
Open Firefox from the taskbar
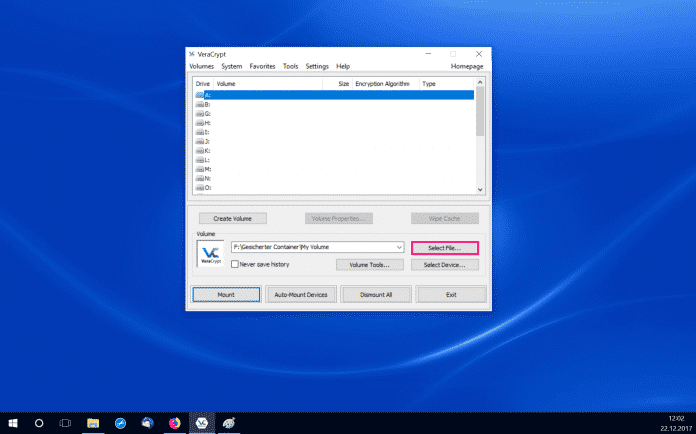(x=173, y=423)
